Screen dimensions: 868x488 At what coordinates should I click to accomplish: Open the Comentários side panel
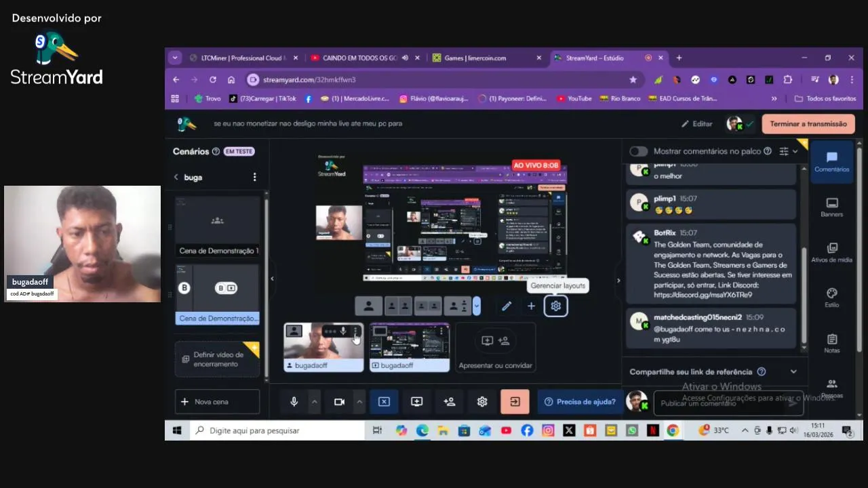coord(831,162)
